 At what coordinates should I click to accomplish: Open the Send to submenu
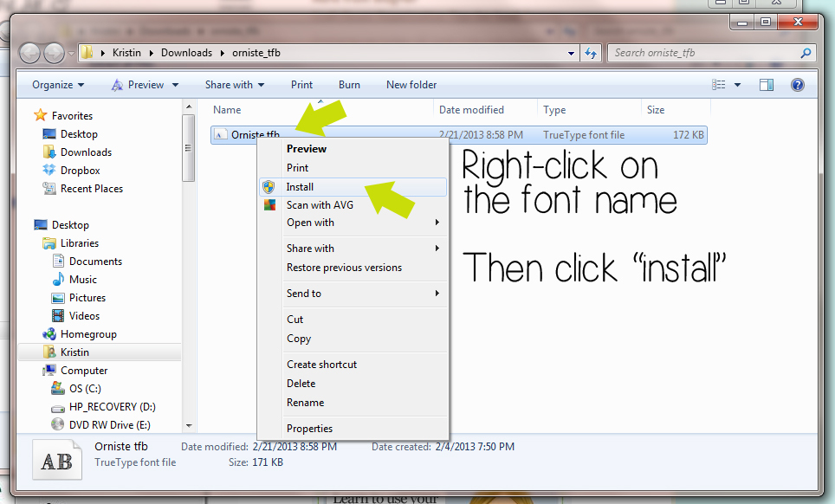tap(353, 294)
